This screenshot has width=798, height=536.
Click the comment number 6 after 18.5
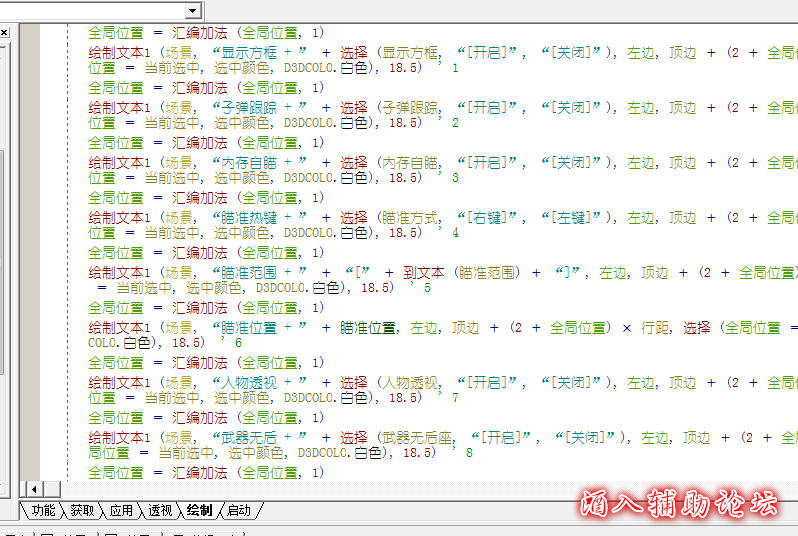(x=238, y=343)
